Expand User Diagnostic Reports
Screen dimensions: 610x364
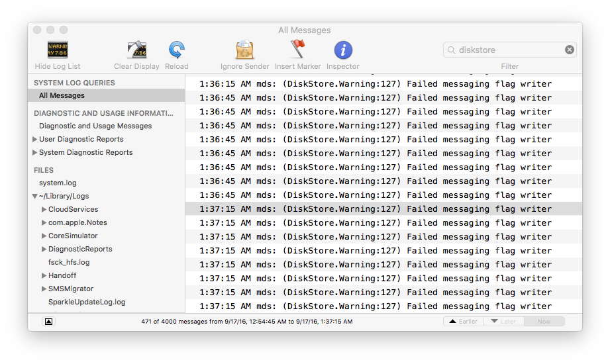(x=34, y=139)
